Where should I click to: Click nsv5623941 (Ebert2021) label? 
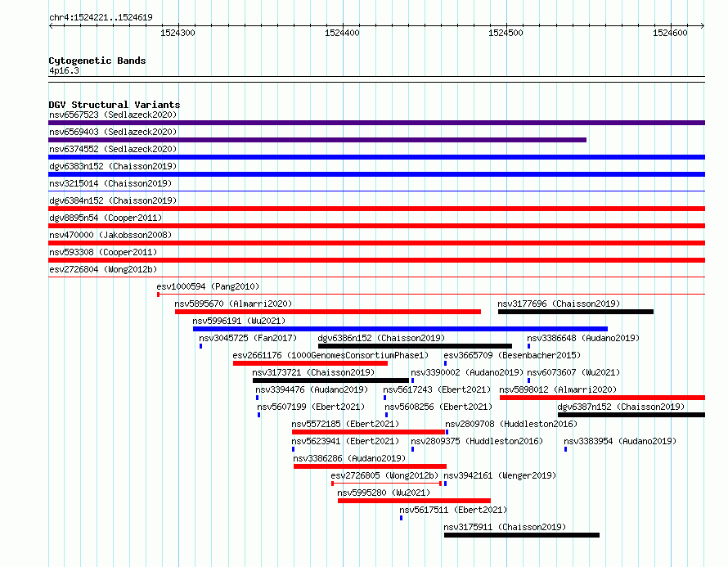pyautogui.click(x=345, y=441)
